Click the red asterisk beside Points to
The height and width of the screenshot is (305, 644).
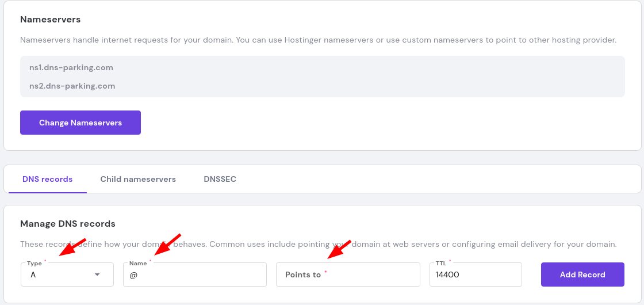325,272
